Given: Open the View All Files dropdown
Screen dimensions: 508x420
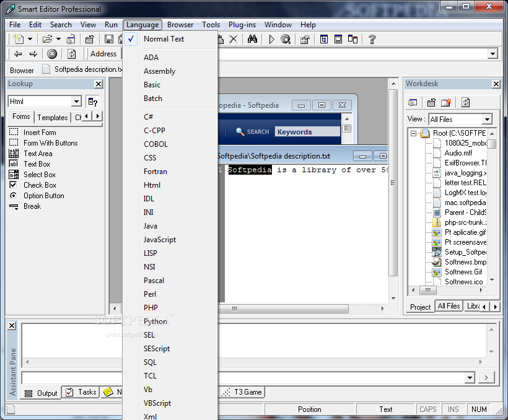Looking at the screenshot, I should [487, 120].
